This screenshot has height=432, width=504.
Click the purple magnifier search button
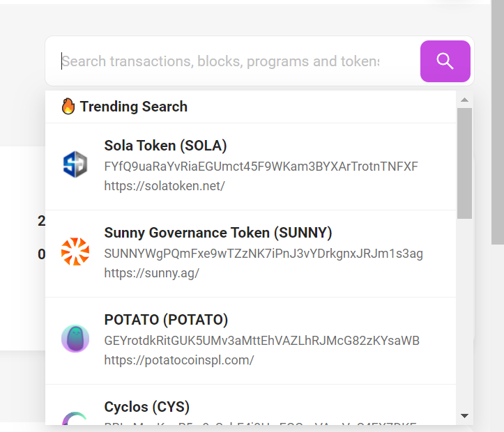[x=445, y=61]
